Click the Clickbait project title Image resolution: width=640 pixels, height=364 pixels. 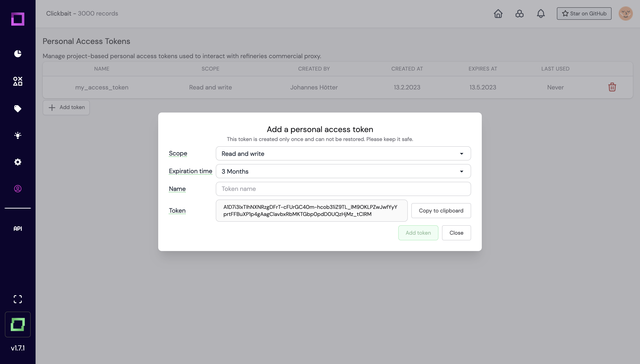coord(59,14)
